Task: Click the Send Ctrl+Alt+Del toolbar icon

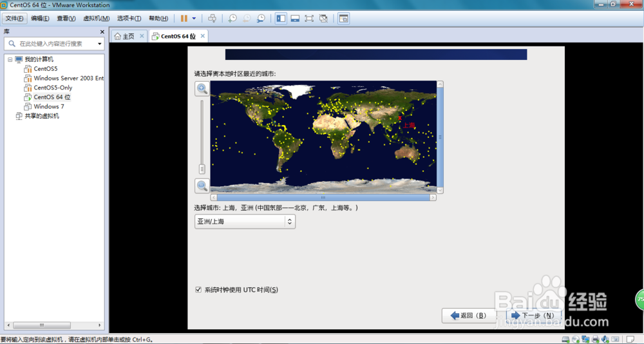Action: tap(212, 19)
